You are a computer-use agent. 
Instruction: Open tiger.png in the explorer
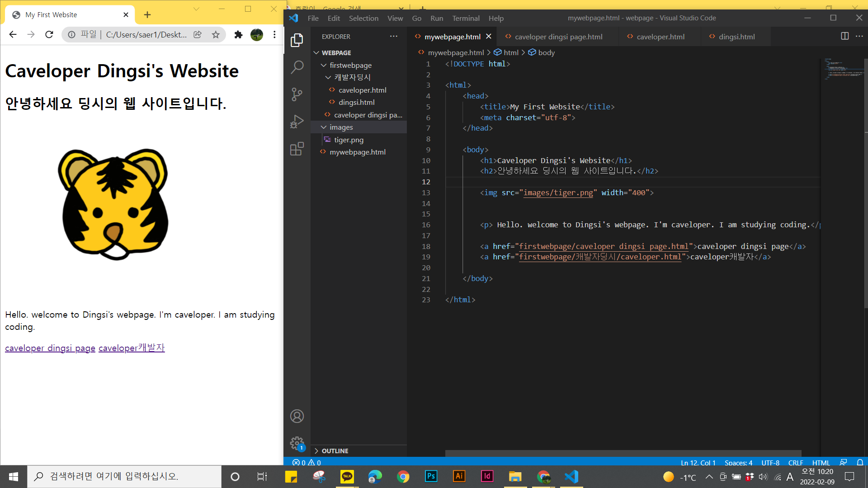(349, 140)
